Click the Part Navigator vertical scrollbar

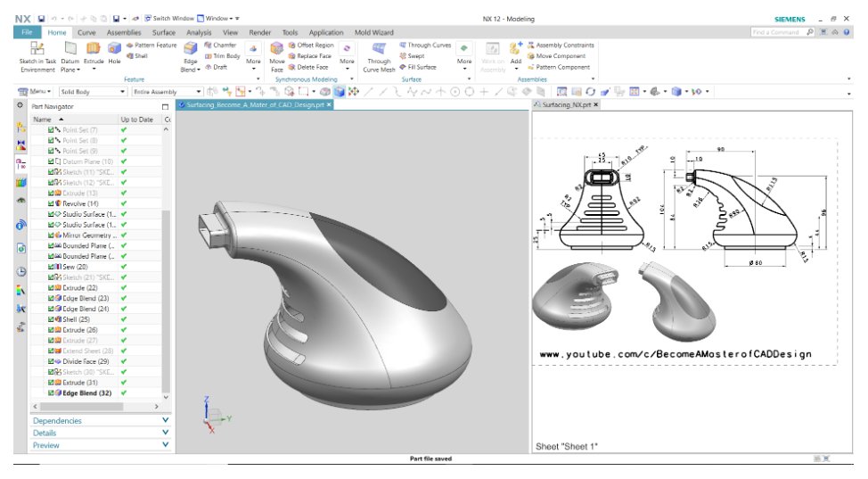[x=166, y=301]
